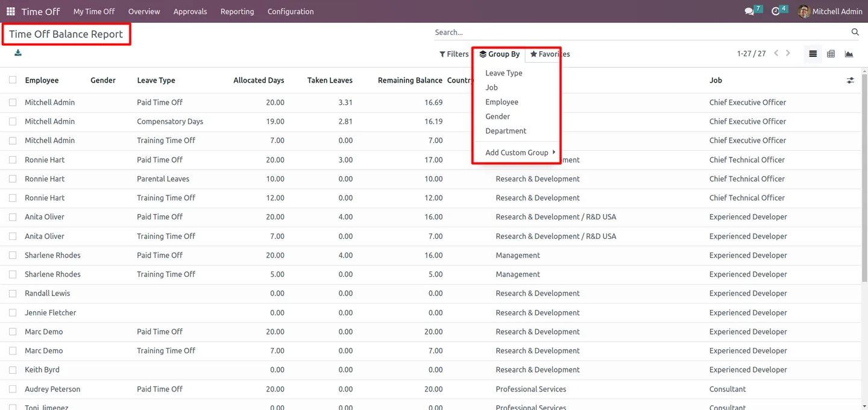Check Ronnie Hart Parental Leaves row
This screenshot has width=868, height=410.
(x=13, y=179)
